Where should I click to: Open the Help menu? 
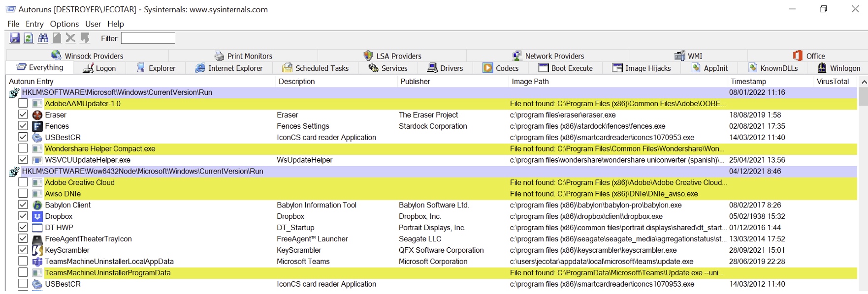pos(116,24)
